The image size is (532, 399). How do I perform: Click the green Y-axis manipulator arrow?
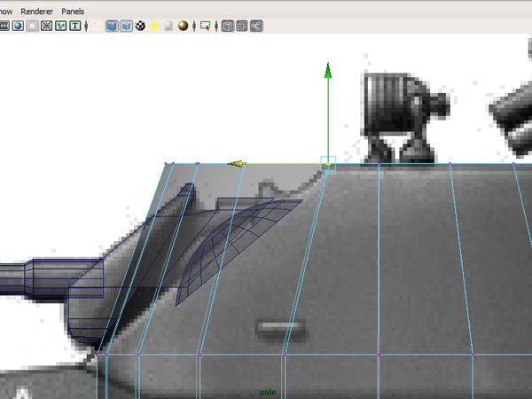328,71
